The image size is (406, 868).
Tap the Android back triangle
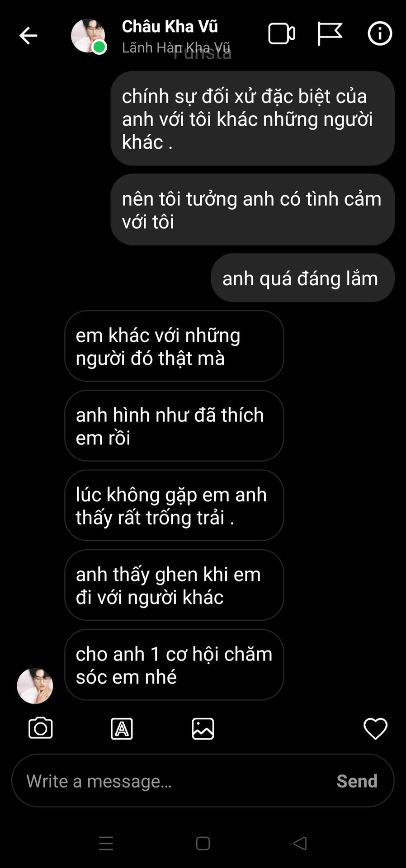pyautogui.click(x=300, y=843)
